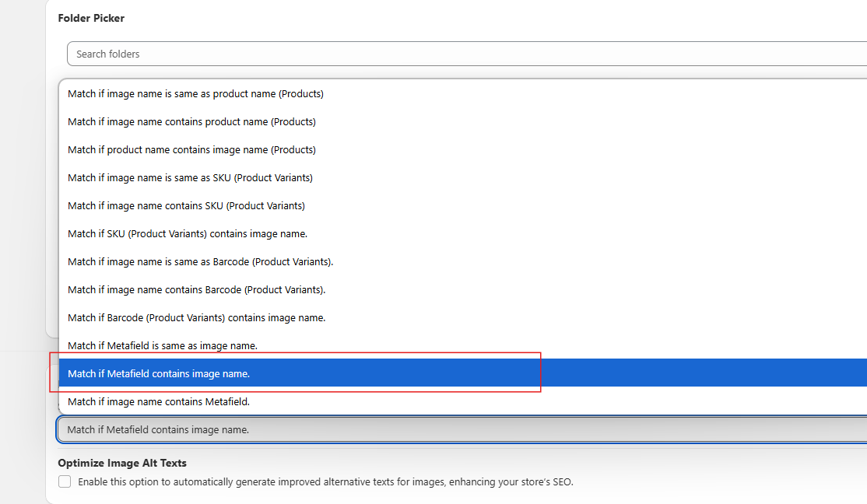Viewport: 867px width, 504px height.
Task: Click the Search folders input field
Action: click(467, 54)
